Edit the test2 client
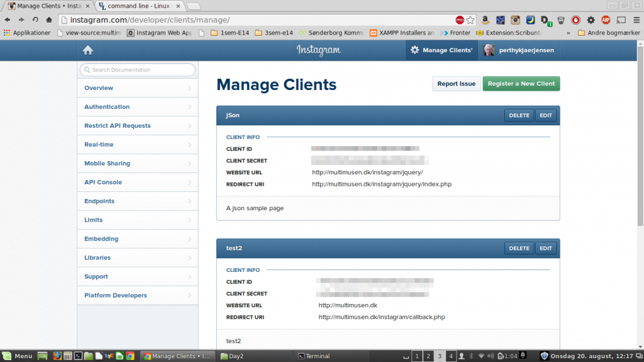 coord(546,249)
